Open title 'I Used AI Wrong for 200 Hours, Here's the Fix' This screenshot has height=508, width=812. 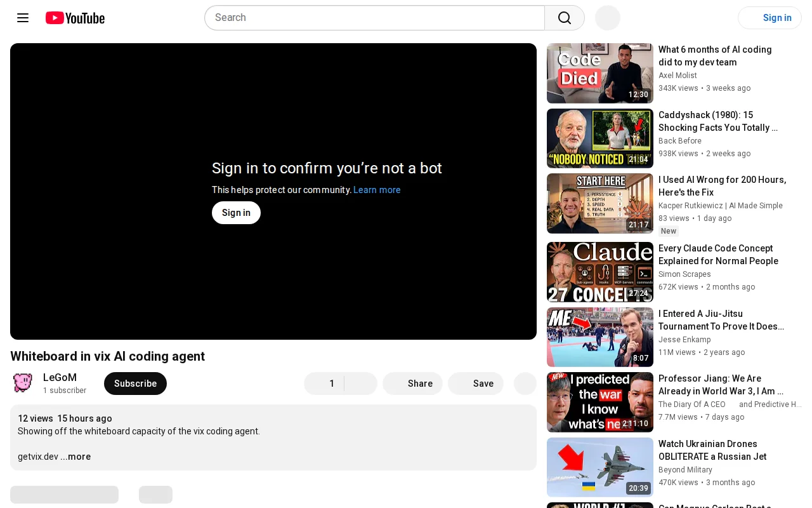click(722, 186)
